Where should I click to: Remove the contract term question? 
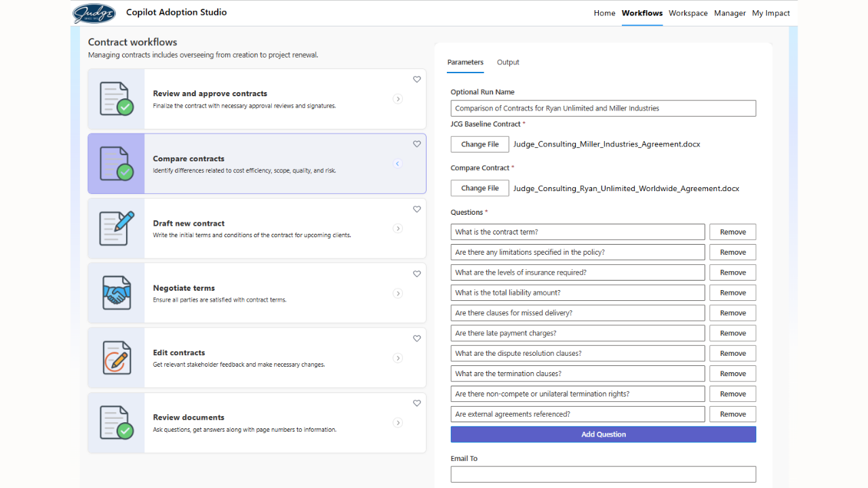(x=733, y=232)
